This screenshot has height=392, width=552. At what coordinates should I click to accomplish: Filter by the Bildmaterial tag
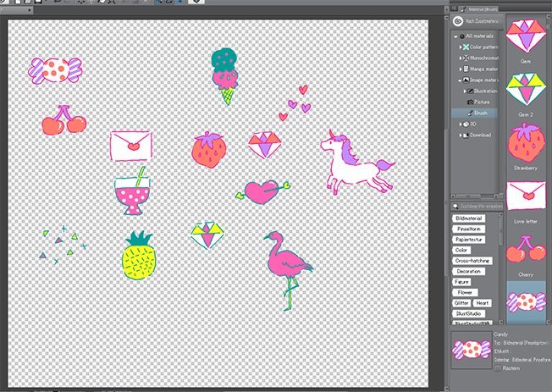tap(468, 218)
